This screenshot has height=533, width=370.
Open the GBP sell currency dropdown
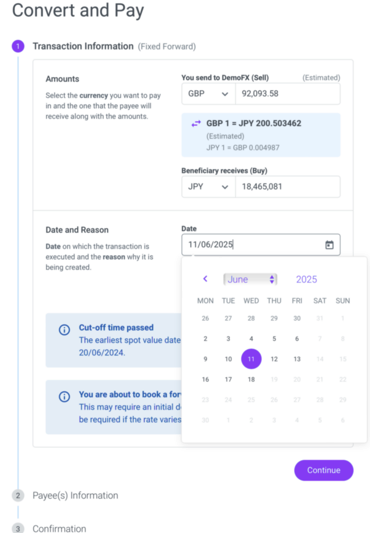coord(208,94)
